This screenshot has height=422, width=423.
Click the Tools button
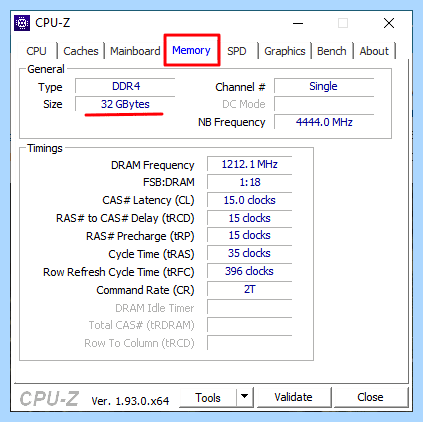point(208,397)
